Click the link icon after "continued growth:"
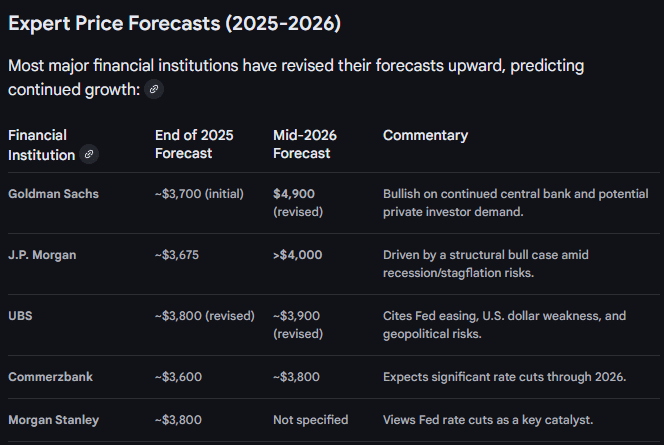Screen dimensions: 664x445 [153, 90]
